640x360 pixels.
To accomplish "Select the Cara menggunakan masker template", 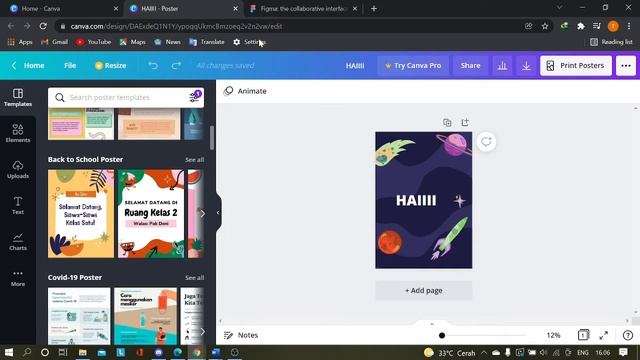I will tap(145, 316).
